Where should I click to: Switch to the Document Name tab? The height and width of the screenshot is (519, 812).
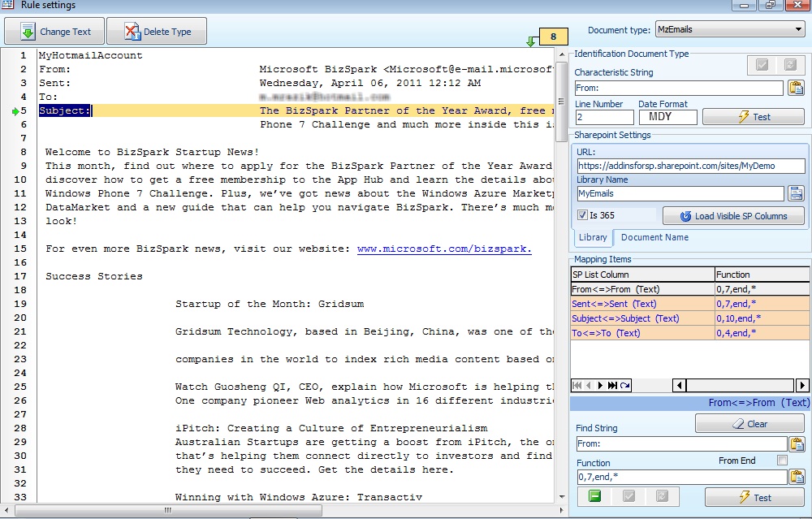point(654,237)
